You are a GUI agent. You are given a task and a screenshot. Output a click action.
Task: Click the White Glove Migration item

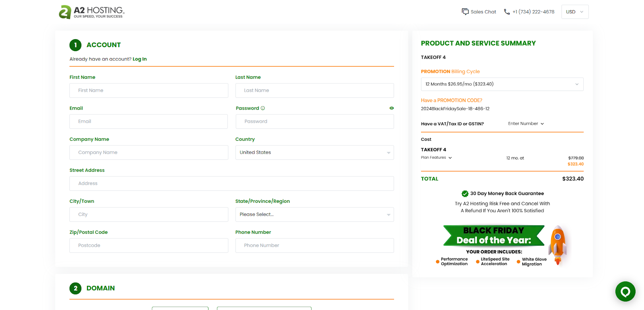point(532,262)
